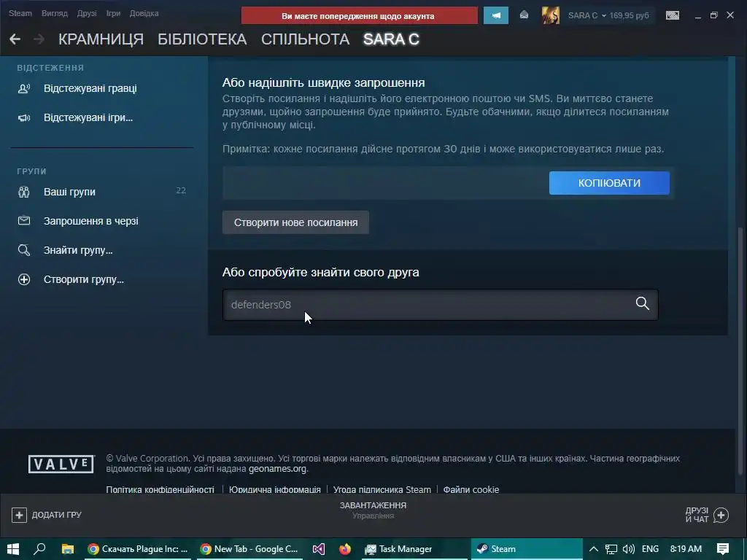Click КОПІЮВАТИ button
Screen dimensions: 747x560
point(609,183)
